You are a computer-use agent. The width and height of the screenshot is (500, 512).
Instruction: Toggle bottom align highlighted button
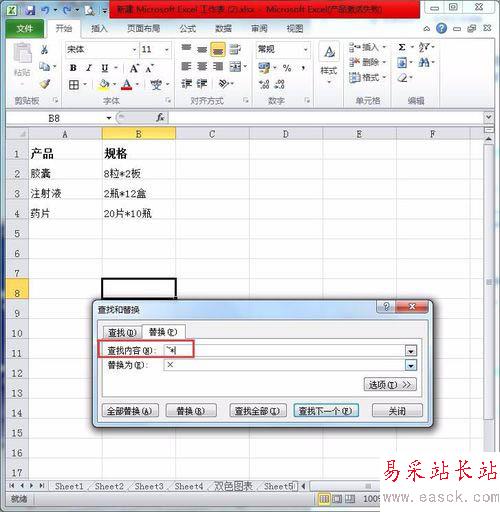point(218,50)
